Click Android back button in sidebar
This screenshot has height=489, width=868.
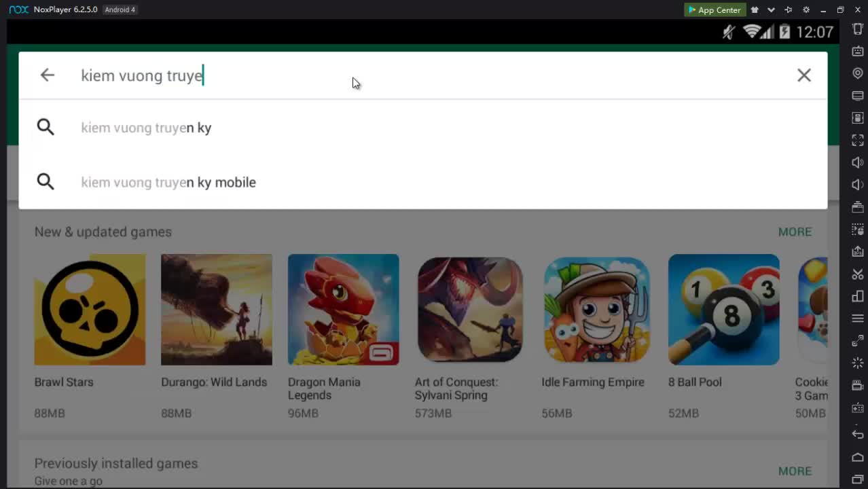coord(858,435)
